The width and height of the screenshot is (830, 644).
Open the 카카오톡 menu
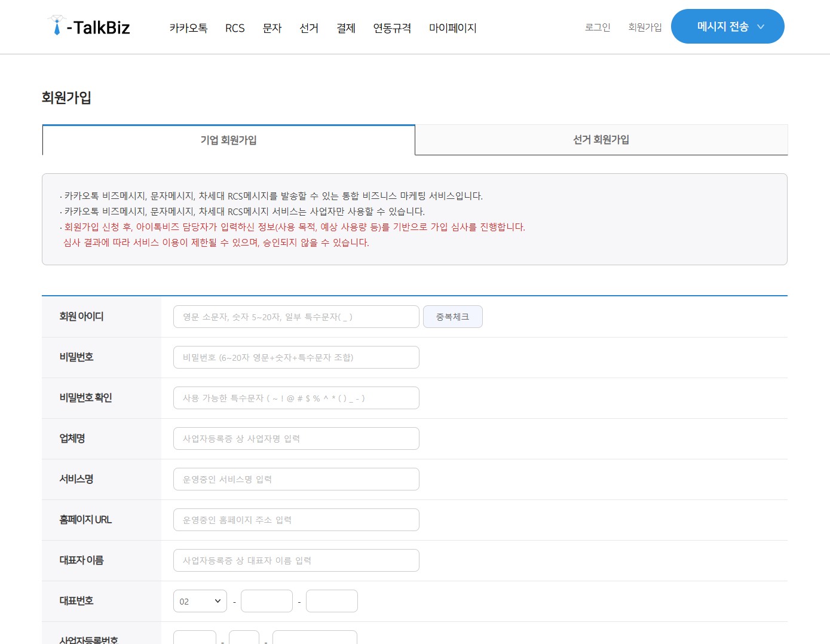[188, 28]
